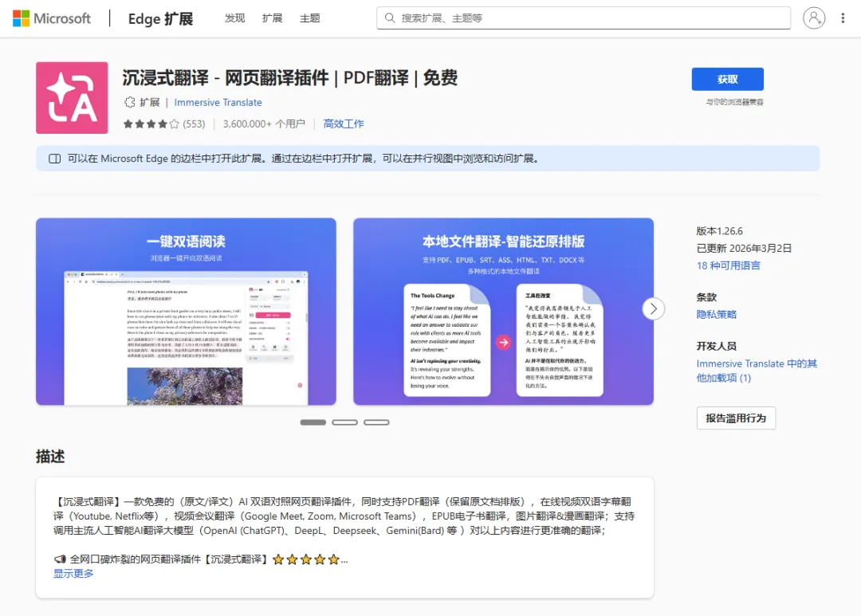
Task: Focus the 搜索扩展、主题等 search field
Action: (583, 18)
